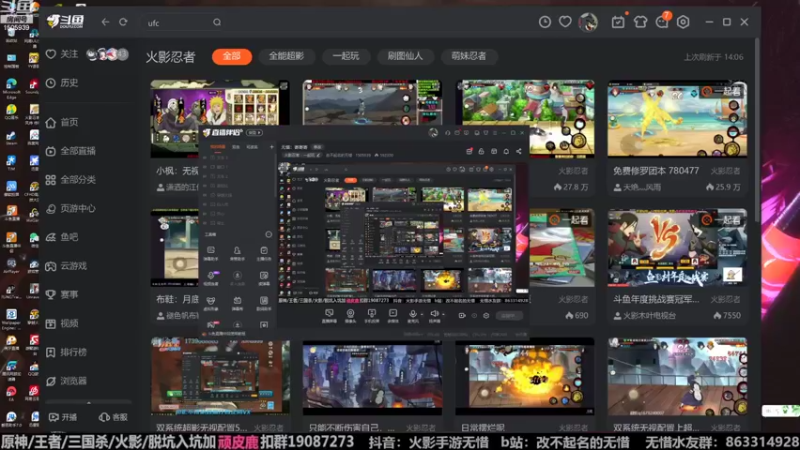This screenshot has height=450, width=800.
Task: Click the share icon in 直播伴侣 header
Action: [x=519, y=151]
